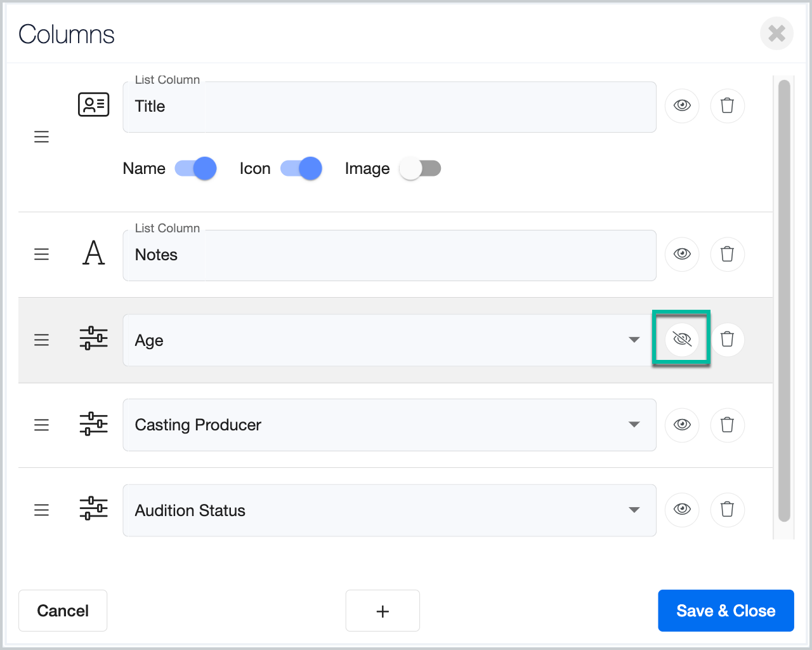The width and height of the screenshot is (812, 650).
Task: Grab the drag handle for Notes row
Action: click(41, 255)
